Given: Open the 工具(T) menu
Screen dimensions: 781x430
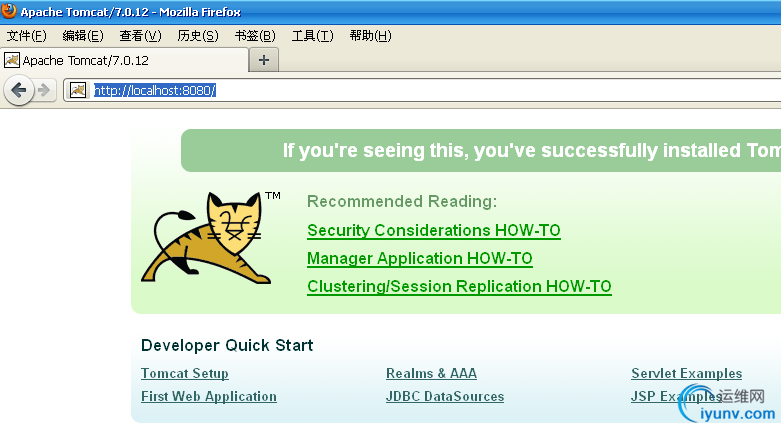Looking at the screenshot, I should point(312,36).
